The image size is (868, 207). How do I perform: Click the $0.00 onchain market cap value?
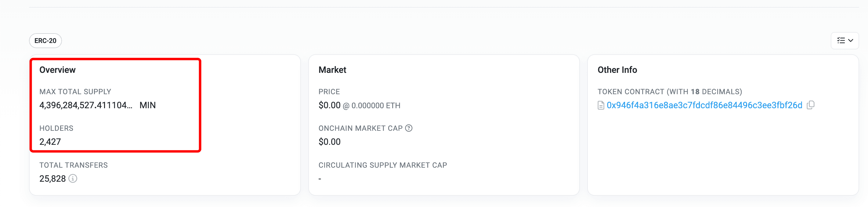tap(330, 142)
